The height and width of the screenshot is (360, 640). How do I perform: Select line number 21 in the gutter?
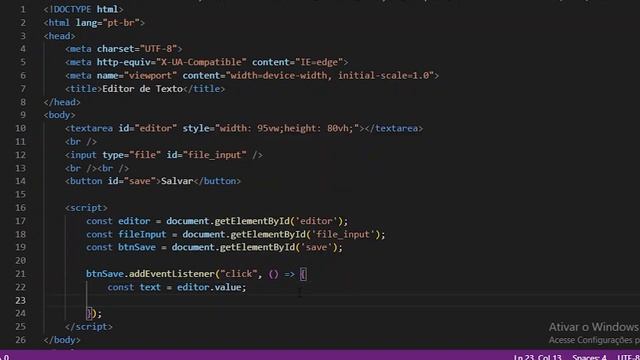[x=20, y=274]
